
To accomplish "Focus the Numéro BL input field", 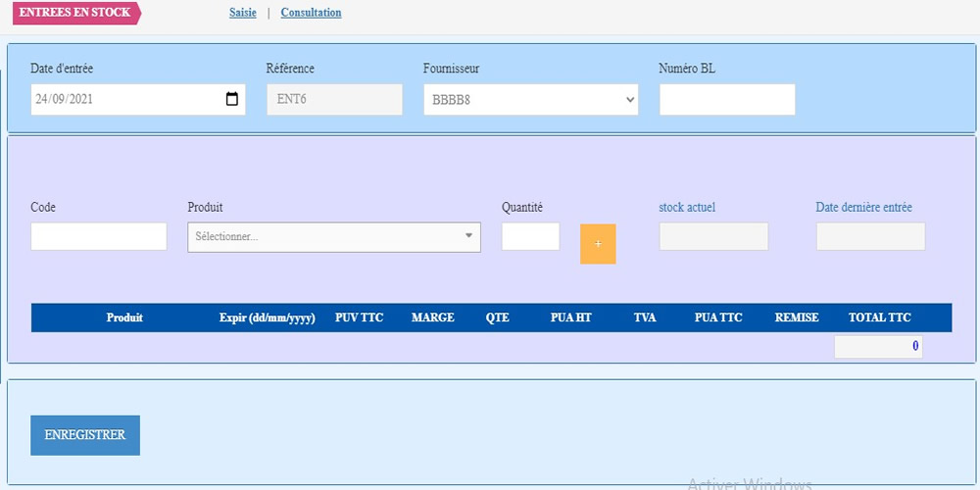I will (x=726, y=100).
